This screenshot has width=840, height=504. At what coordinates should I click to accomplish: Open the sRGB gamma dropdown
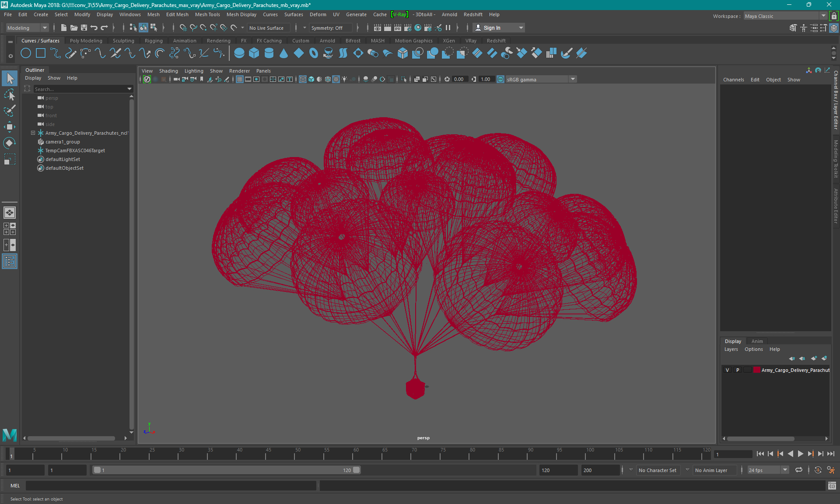[541, 79]
